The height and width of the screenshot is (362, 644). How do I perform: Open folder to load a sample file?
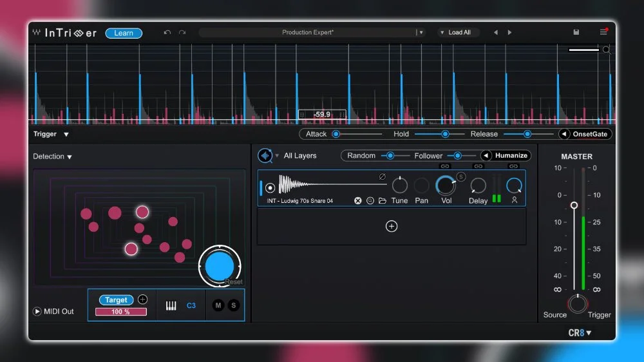coord(383,200)
